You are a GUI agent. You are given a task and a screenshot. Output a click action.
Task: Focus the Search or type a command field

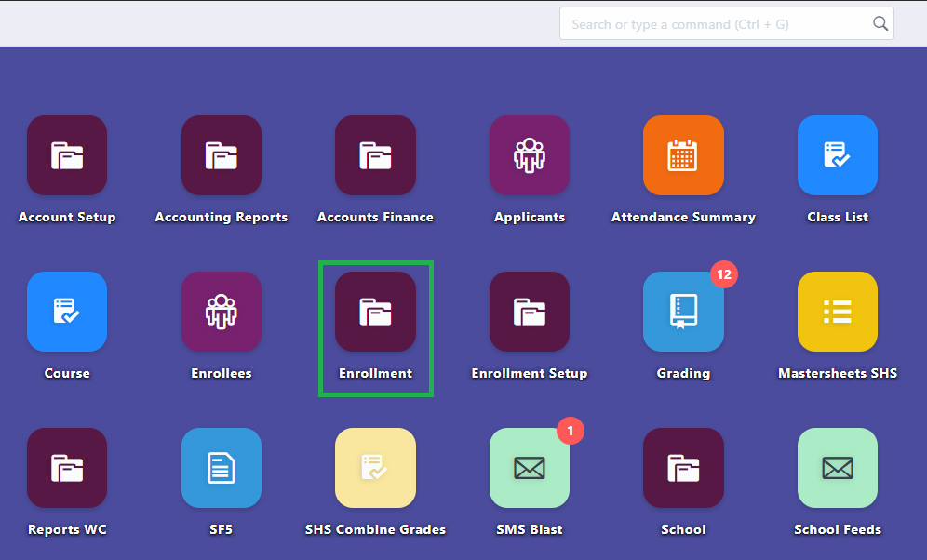[x=727, y=23]
